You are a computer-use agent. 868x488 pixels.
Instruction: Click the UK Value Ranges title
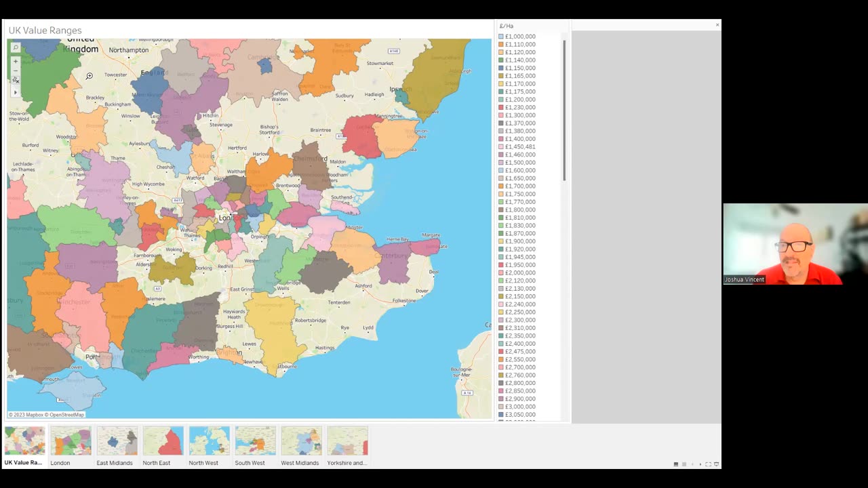click(x=45, y=30)
